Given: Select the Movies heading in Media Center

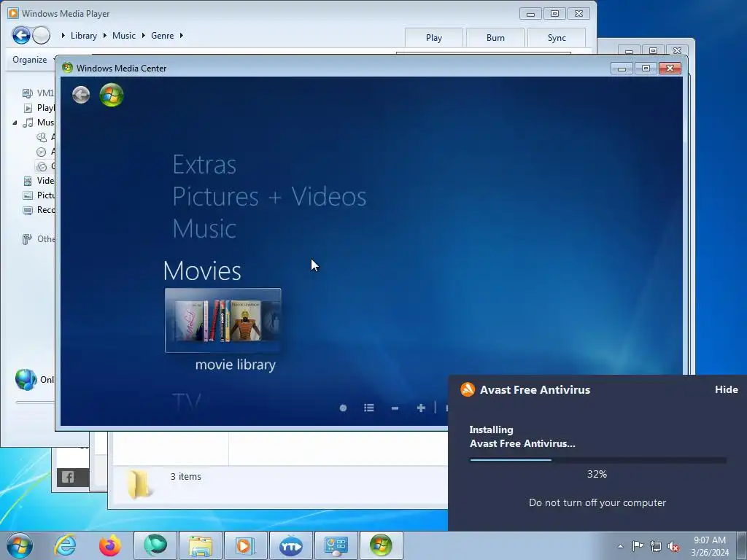Looking at the screenshot, I should tap(202, 271).
